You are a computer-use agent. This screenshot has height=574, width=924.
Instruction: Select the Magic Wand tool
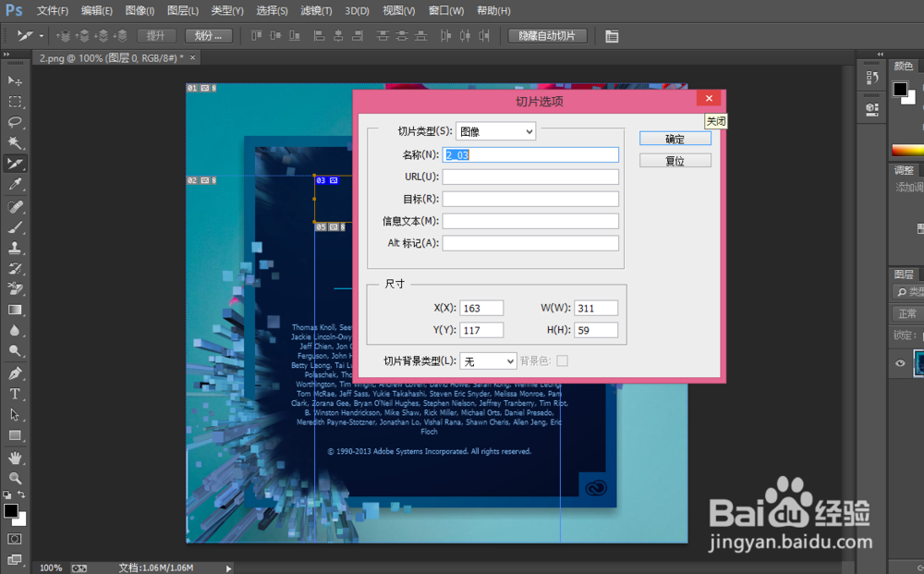[15, 142]
